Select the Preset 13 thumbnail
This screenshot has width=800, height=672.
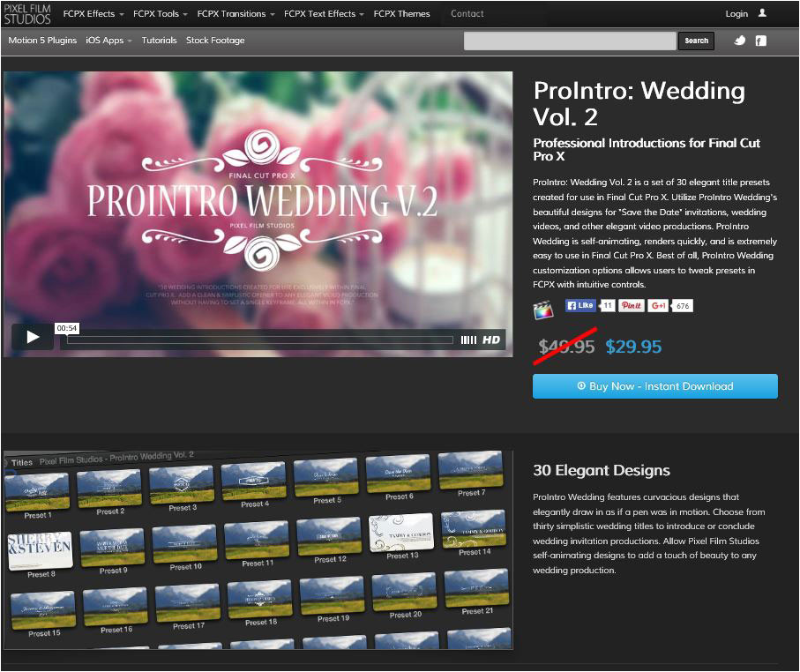[401, 532]
